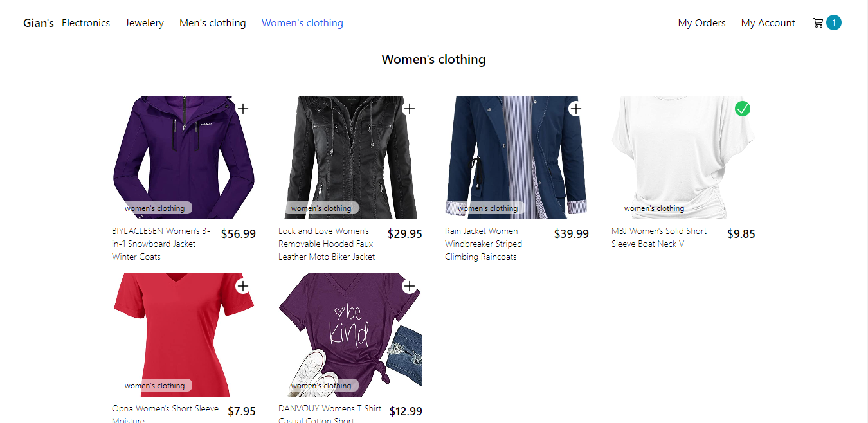The image size is (868, 423).
Task: View the black faux leather jacket image
Action: click(350, 157)
